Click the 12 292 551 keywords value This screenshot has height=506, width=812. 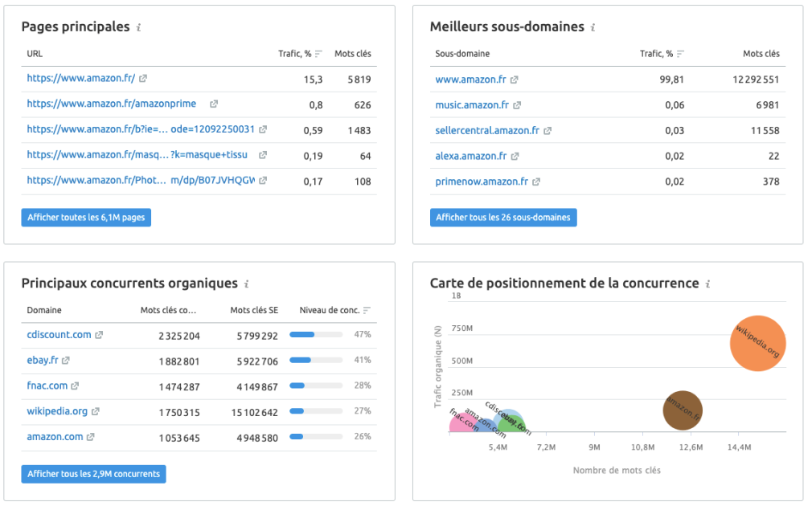pos(756,80)
